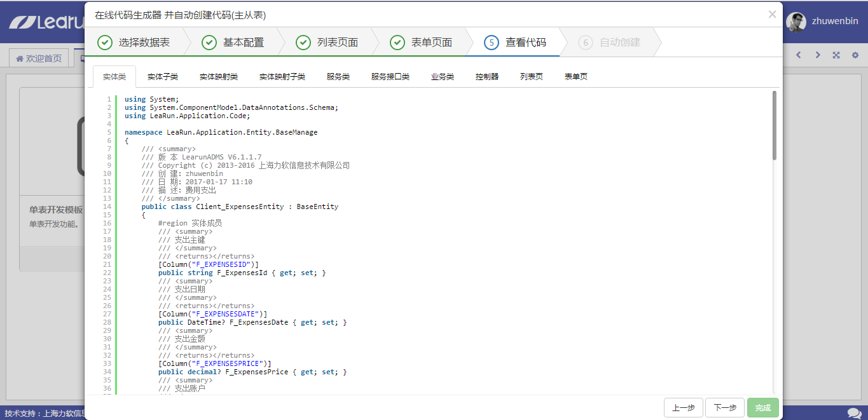Click the 单表开发模板 title in background
The width and height of the screenshot is (868, 420).
coord(56,210)
